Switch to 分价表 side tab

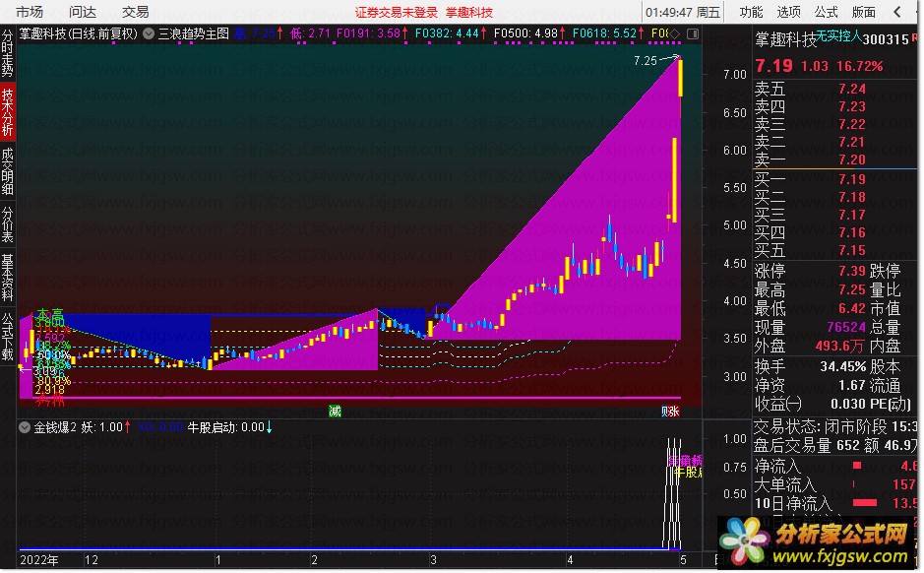point(7,224)
